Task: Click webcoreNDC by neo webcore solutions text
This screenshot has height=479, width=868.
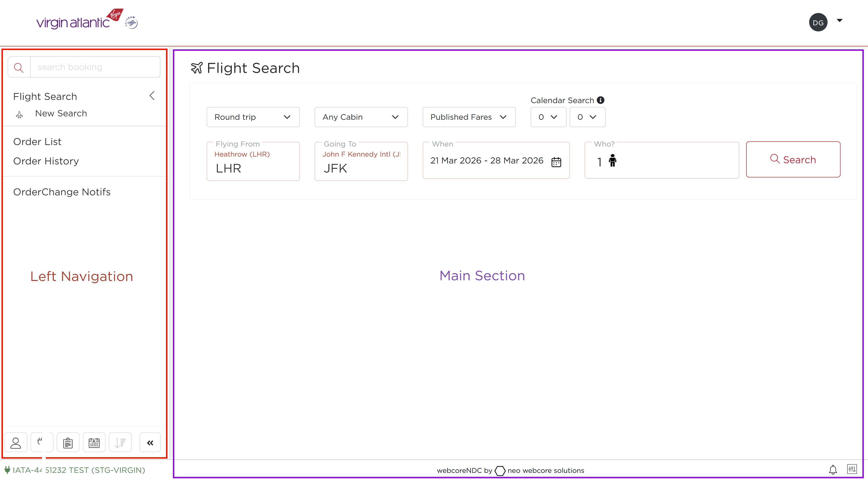Action: tap(511, 471)
